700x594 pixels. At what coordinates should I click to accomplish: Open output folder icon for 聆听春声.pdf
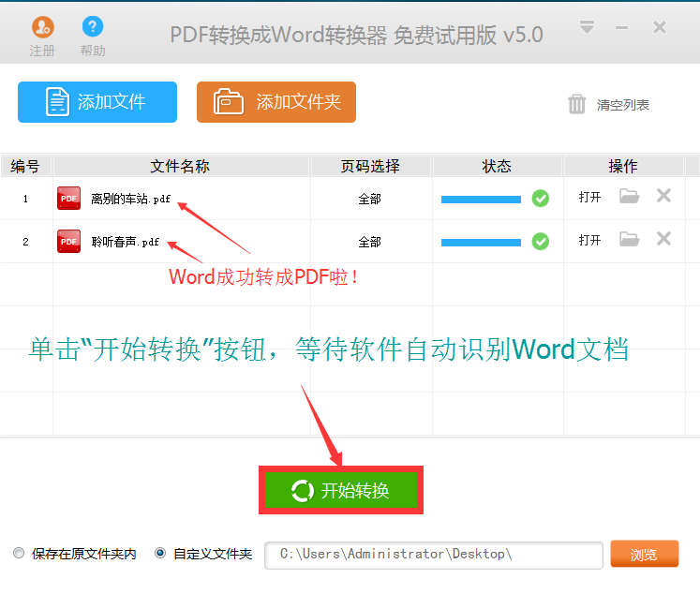[630, 239]
